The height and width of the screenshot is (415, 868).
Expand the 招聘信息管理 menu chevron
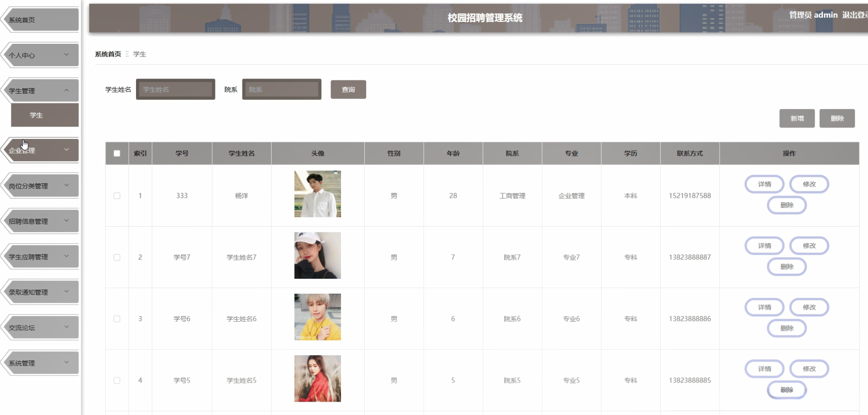(x=67, y=221)
